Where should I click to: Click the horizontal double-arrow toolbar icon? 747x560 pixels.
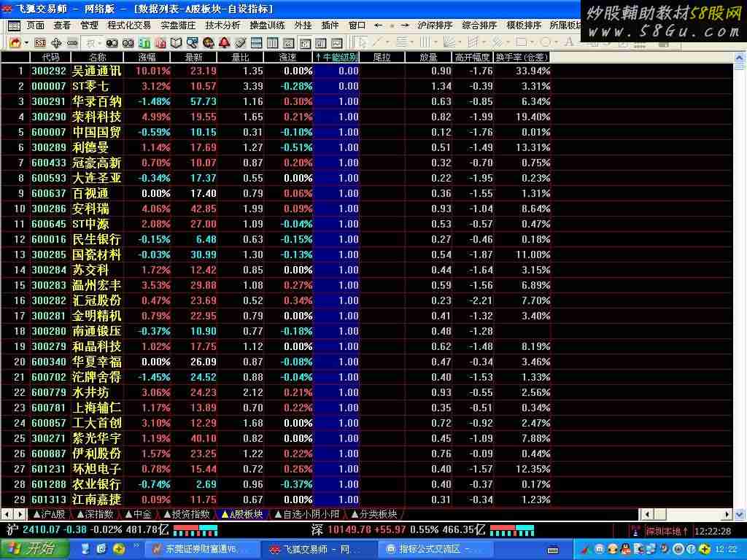point(72,43)
